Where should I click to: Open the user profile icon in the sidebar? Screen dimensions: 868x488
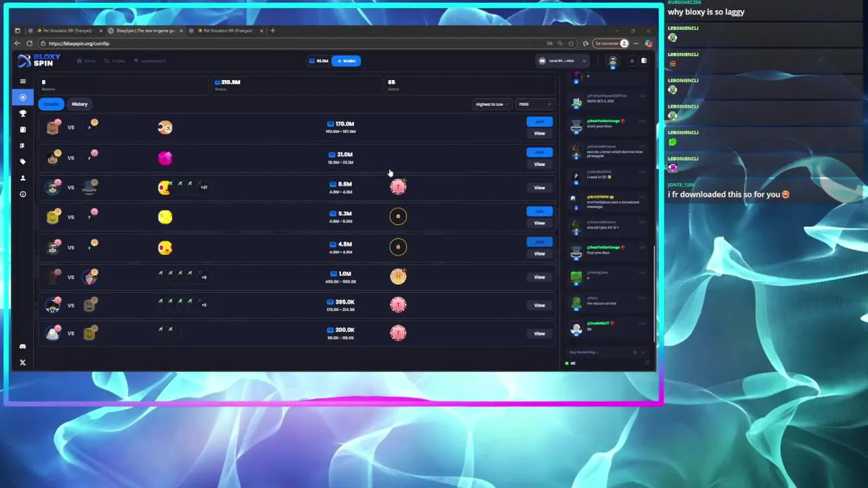[22, 178]
